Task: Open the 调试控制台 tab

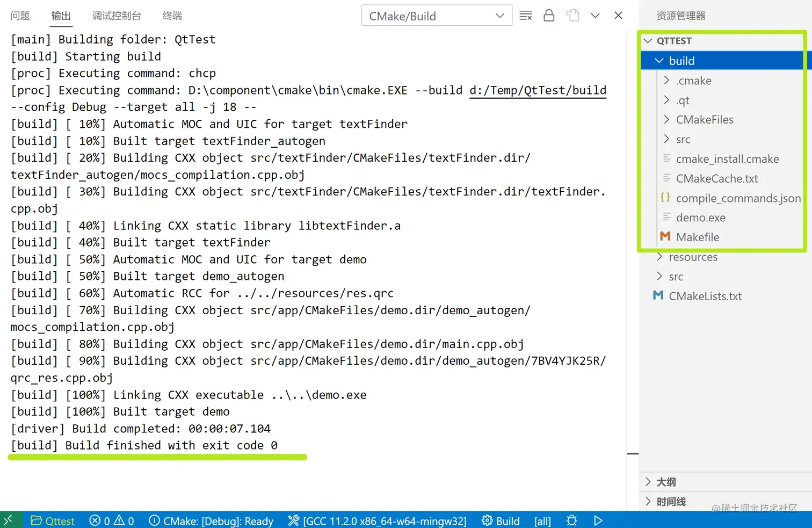Action: tap(117, 16)
